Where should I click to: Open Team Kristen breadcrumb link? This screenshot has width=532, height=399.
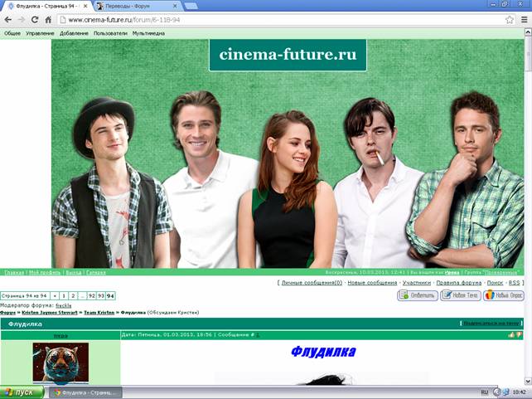99,313
